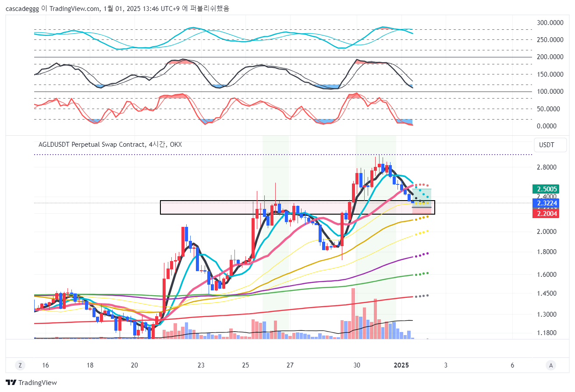
Task: Click date label 25 on the time axis
Action: point(245,365)
